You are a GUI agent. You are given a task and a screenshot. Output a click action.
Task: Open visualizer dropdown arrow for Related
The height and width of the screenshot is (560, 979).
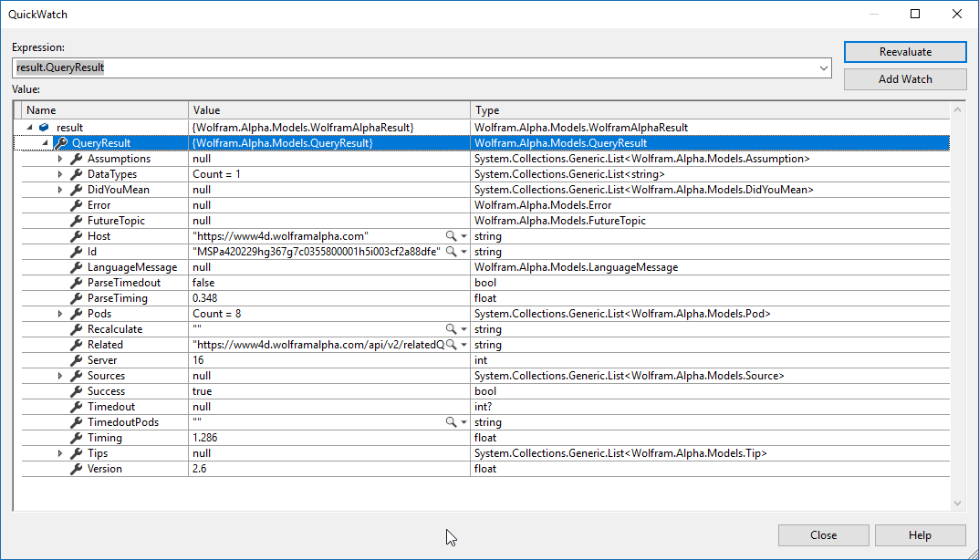tap(463, 346)
